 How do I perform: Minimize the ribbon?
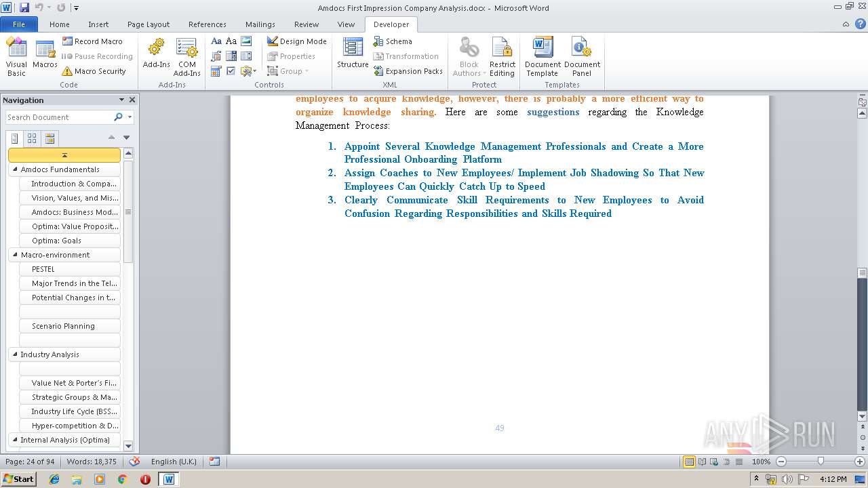tap(846, 24)
